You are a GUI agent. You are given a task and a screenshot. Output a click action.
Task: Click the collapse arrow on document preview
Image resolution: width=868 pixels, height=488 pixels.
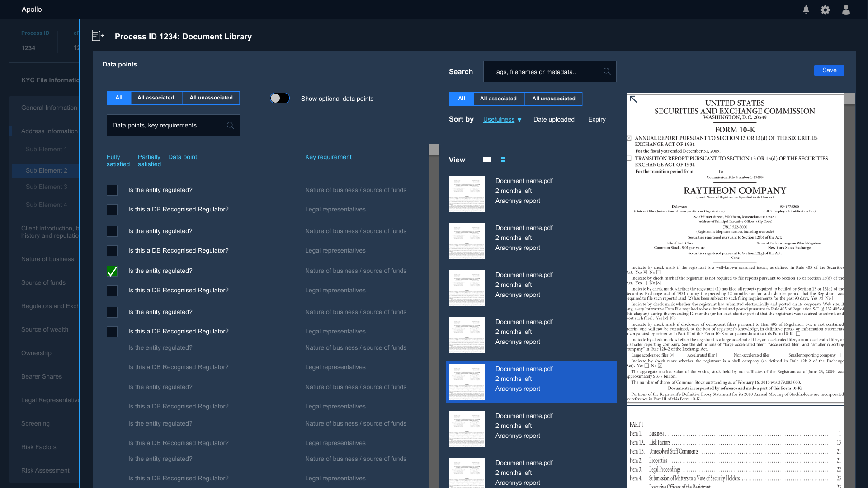tap(634, 99)
